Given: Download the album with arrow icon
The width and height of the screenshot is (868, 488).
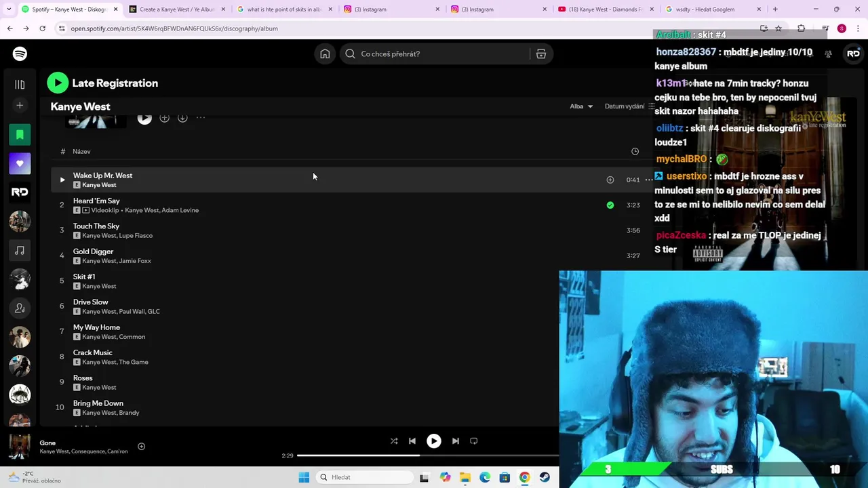Looking at the screenshot, I should point(182,118).
